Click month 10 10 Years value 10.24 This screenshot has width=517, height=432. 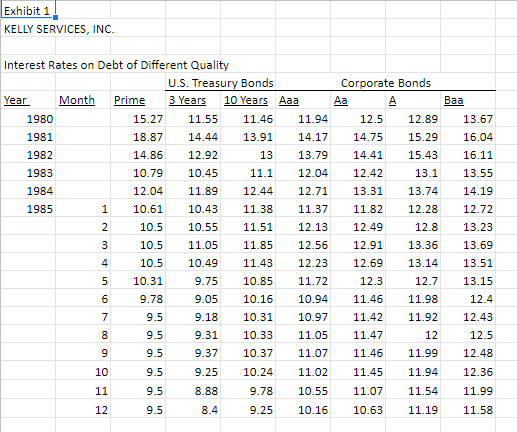click(x=248, y=371)
